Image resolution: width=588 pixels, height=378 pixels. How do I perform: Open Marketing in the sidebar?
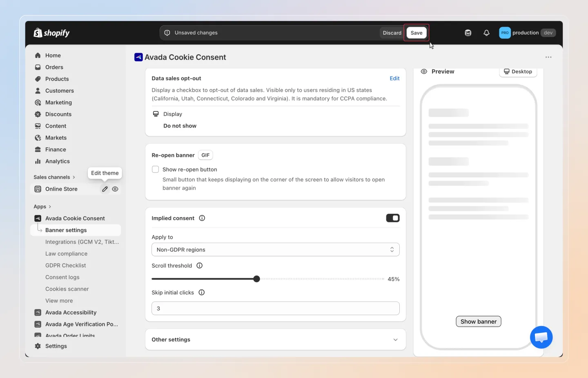[58, 102]
